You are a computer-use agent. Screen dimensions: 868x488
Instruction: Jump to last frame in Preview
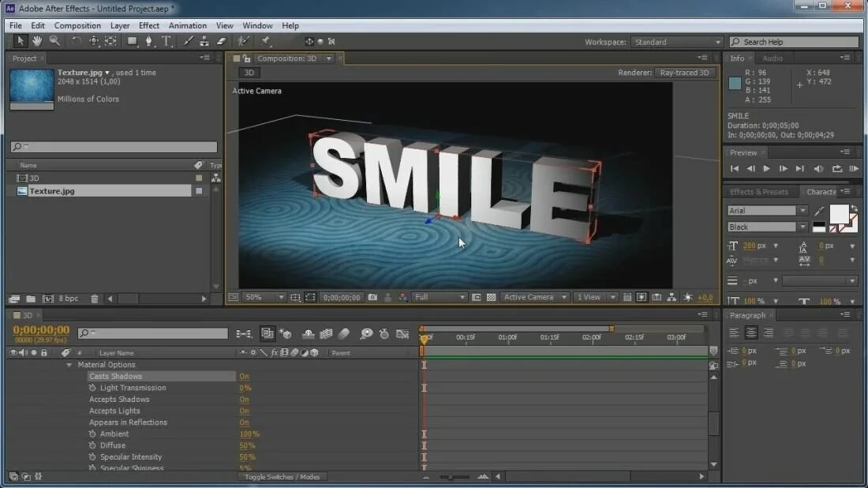[800, 168]
